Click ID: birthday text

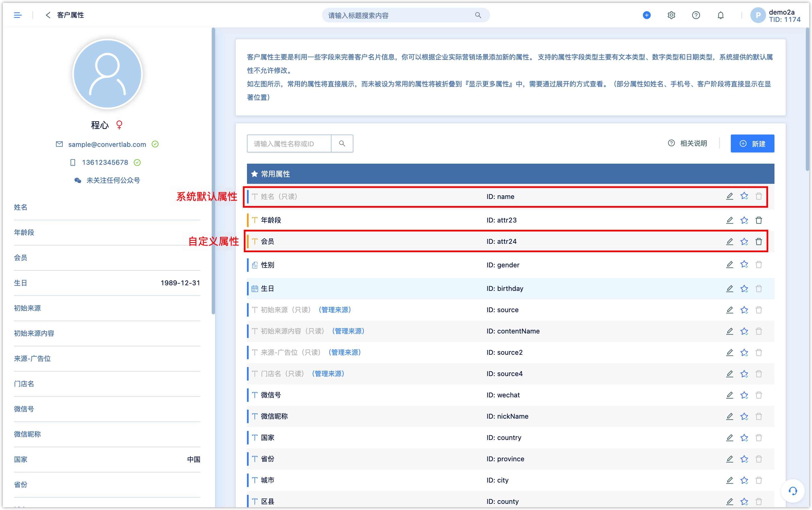(505, 289)
